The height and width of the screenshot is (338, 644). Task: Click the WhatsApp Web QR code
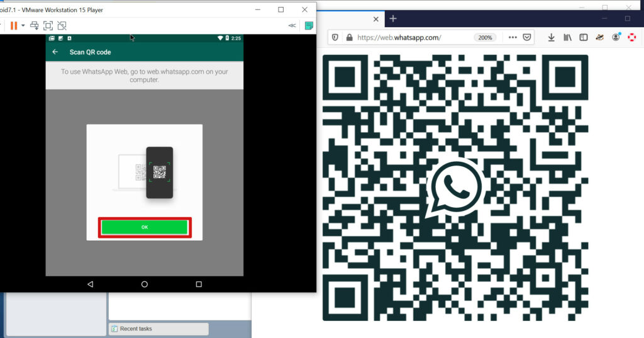coord(455,188)
